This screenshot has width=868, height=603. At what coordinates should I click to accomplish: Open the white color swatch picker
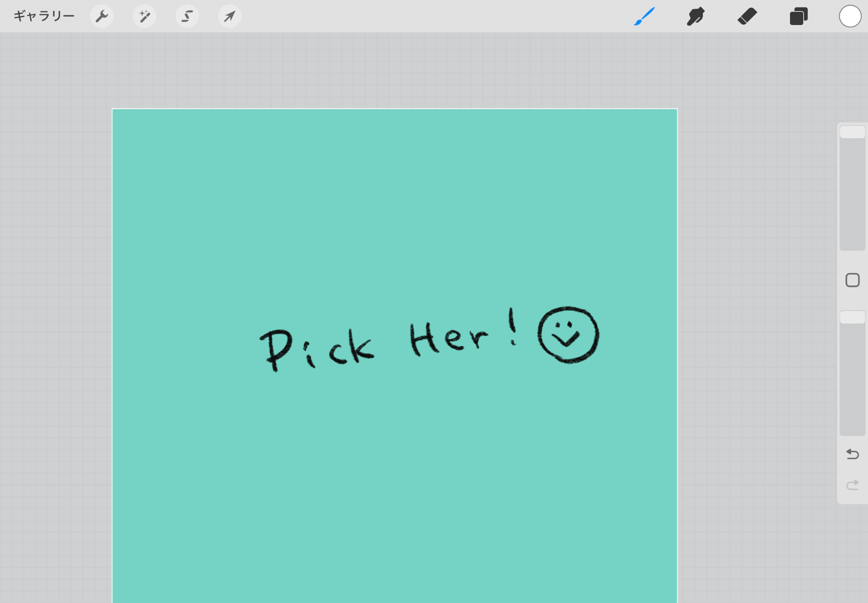tap(850, 16)
